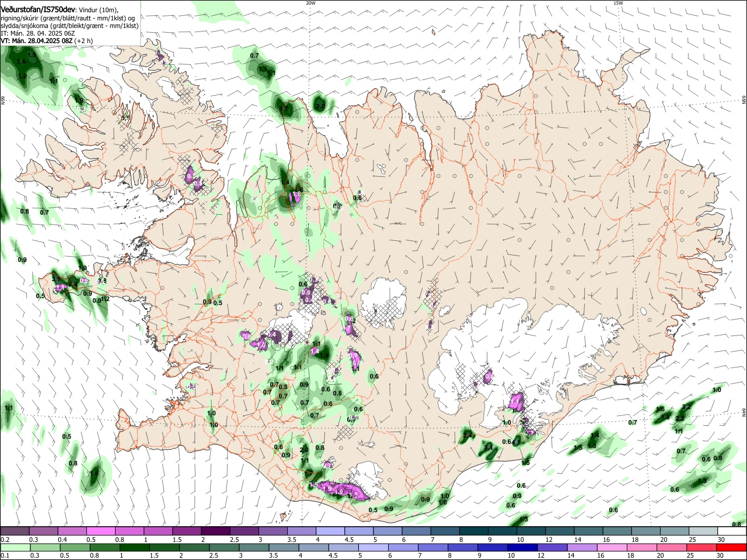This screenshot has width=747, height=560.
Task: Select the light green 0.3 rain legend swatch
Action: click(x=45, y=548)
